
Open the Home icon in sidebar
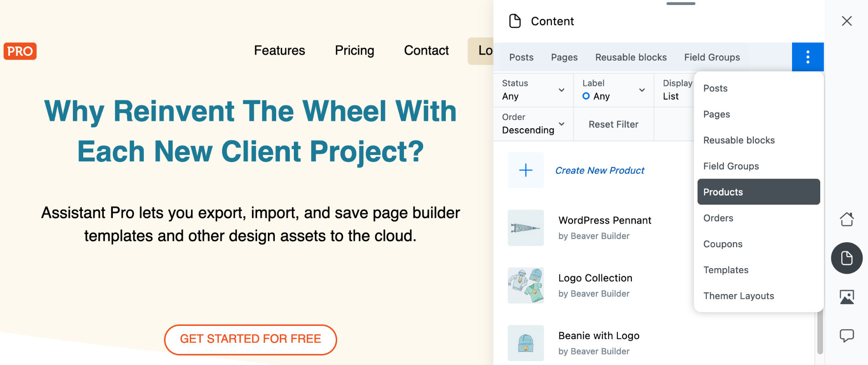coord(847,219)
